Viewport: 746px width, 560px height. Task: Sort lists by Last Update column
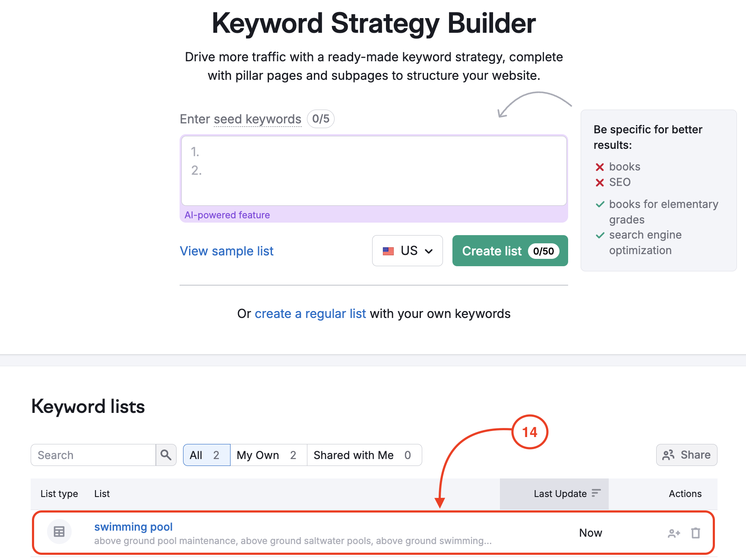tap(559, 494)
